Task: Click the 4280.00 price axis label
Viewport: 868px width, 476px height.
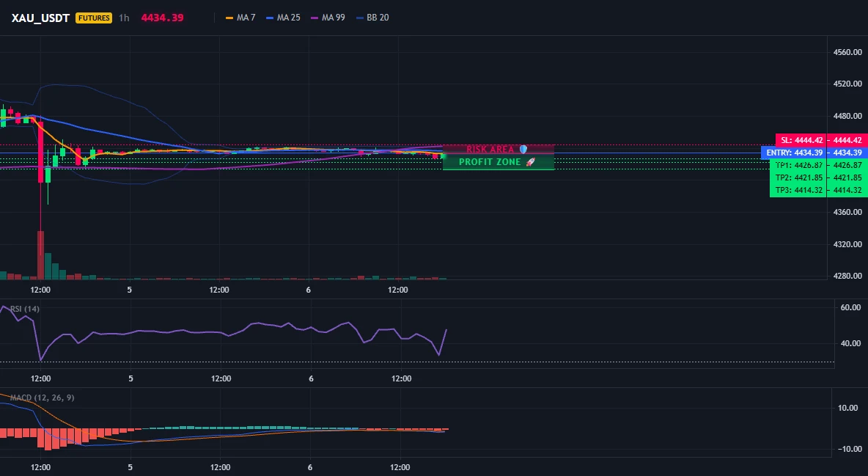Action: coord(847,275)
